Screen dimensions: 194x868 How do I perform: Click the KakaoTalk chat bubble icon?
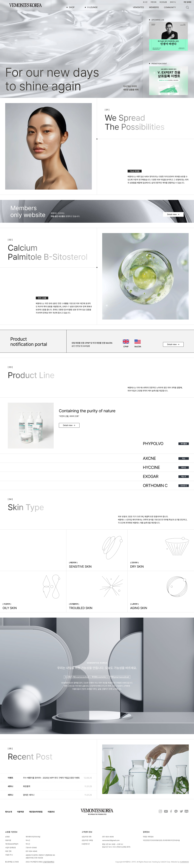(x=176, y=811)
